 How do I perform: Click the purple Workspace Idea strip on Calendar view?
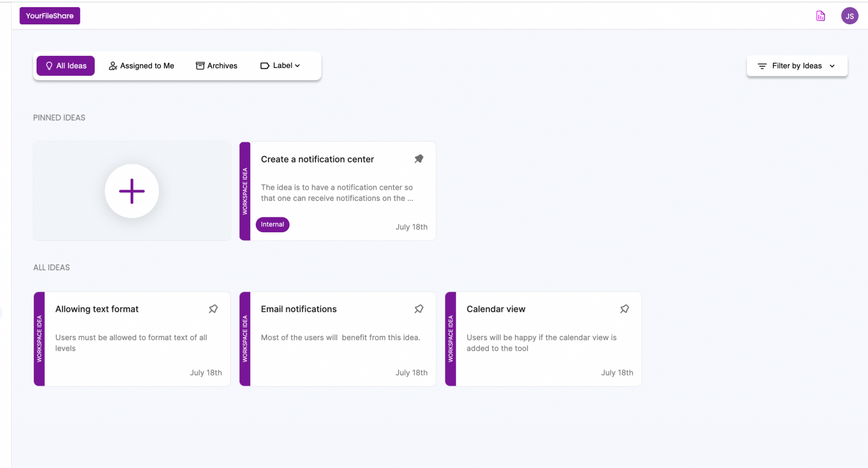tap(451, 339)
